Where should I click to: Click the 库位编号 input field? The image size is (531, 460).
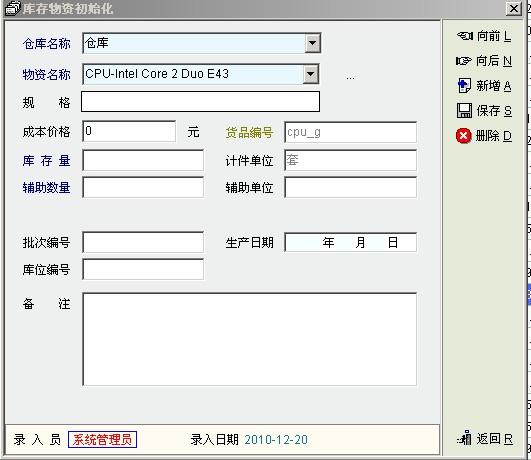143,269
